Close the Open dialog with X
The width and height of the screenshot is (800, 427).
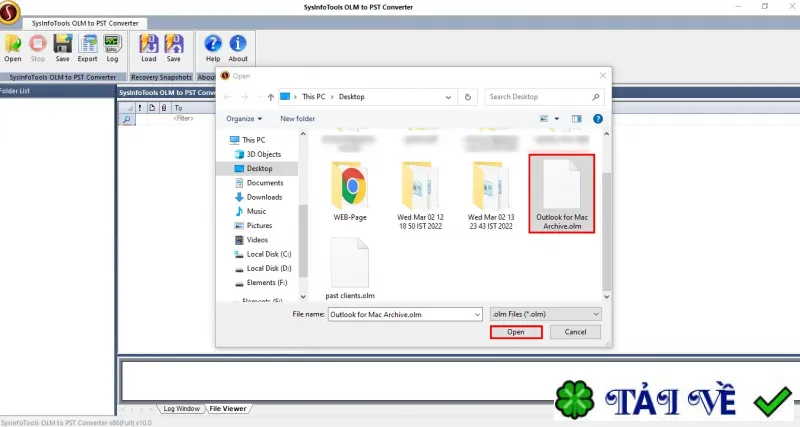click(603, 76)
